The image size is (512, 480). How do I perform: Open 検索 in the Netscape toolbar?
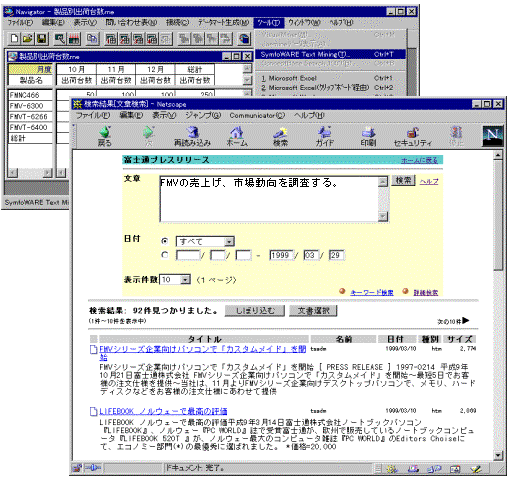point(281,136)
